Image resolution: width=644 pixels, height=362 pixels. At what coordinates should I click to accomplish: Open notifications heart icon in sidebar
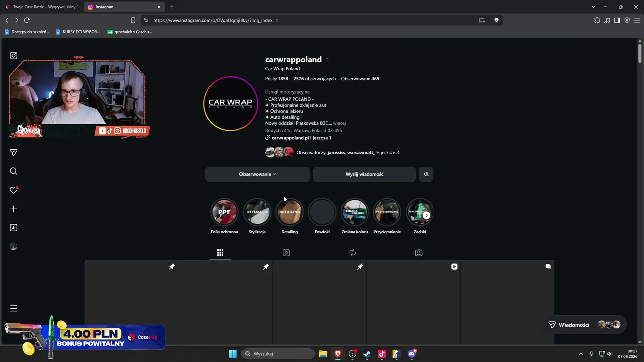pos(14,190)
